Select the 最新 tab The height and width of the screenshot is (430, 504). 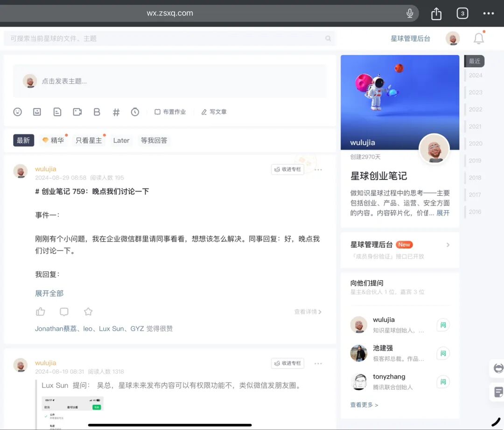(x=23, y=140)
